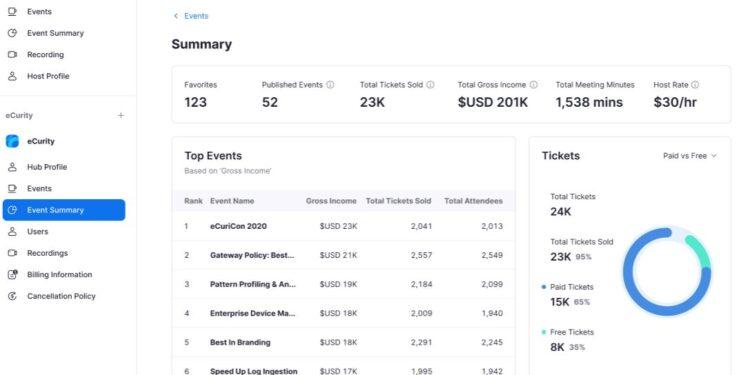The width and height of the screenshot is (750, 375).
Task: Click the Cancellation Policy icon
Action: pyautogui.click(x=12, y=296)
